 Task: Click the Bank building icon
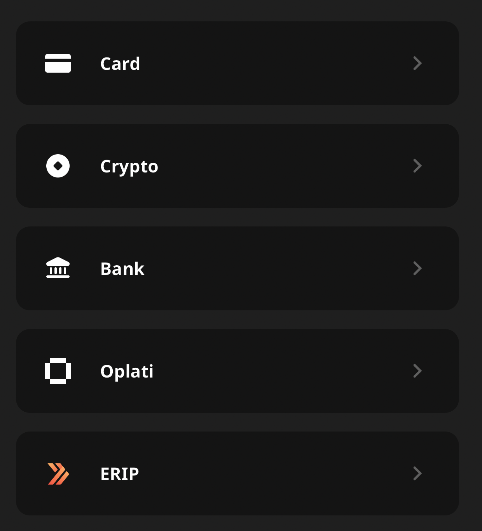[58, 268]
